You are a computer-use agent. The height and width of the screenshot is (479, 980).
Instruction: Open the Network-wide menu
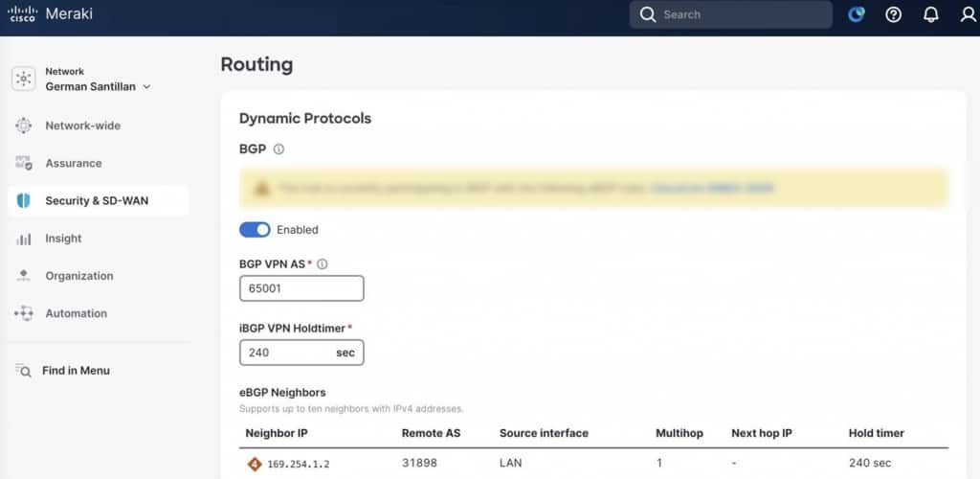(x=82, y=125)
